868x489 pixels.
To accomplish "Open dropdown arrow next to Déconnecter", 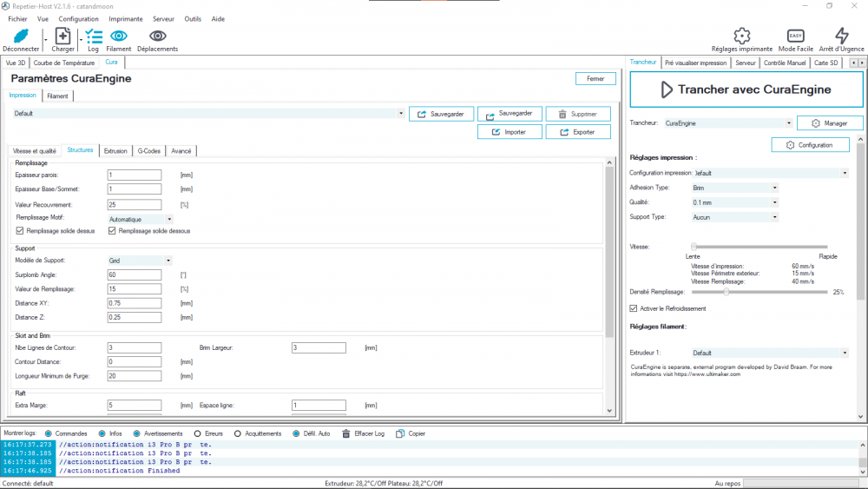I will click(x=45, y=39).
